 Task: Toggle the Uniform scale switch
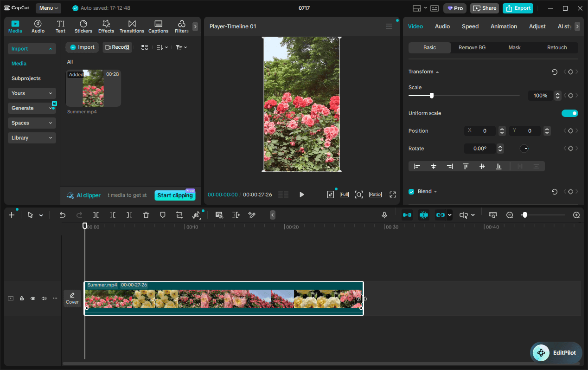(x=570, y=113)
